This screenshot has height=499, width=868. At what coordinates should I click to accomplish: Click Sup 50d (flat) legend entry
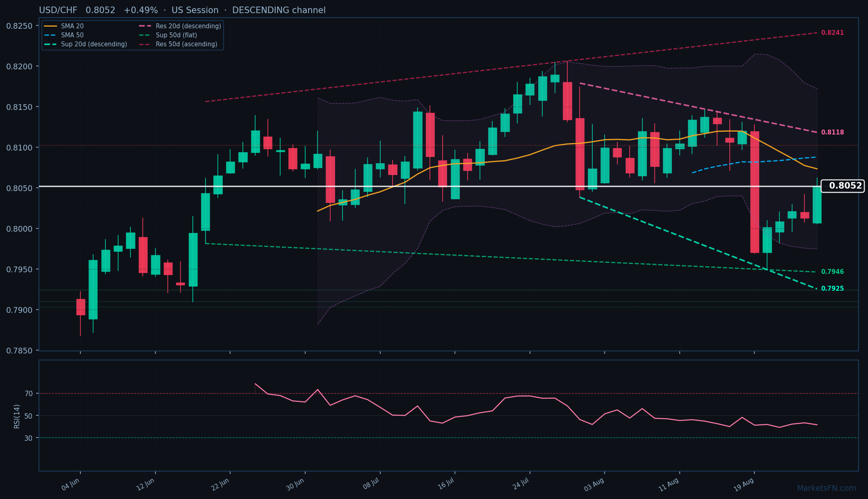(x=168, y=35)
